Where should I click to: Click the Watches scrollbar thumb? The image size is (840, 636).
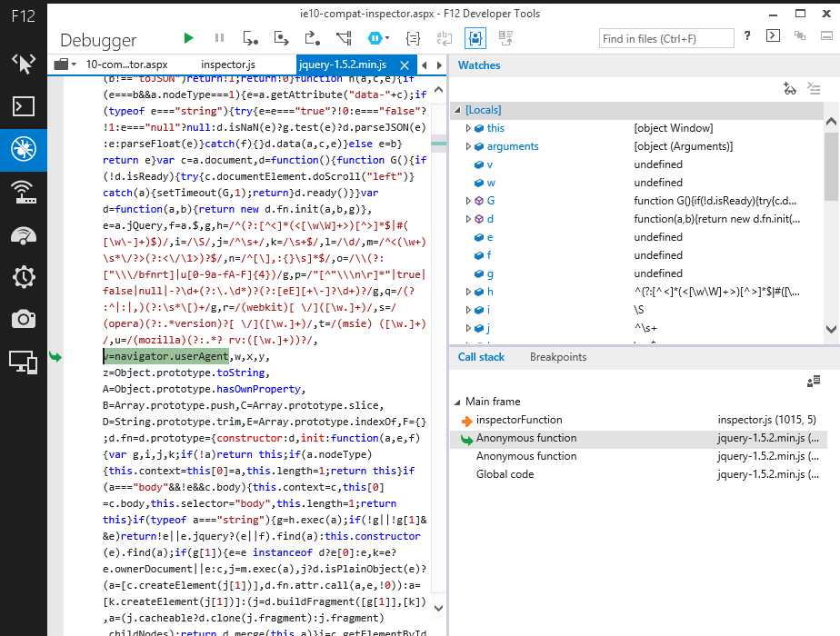[x=831, y=164]
